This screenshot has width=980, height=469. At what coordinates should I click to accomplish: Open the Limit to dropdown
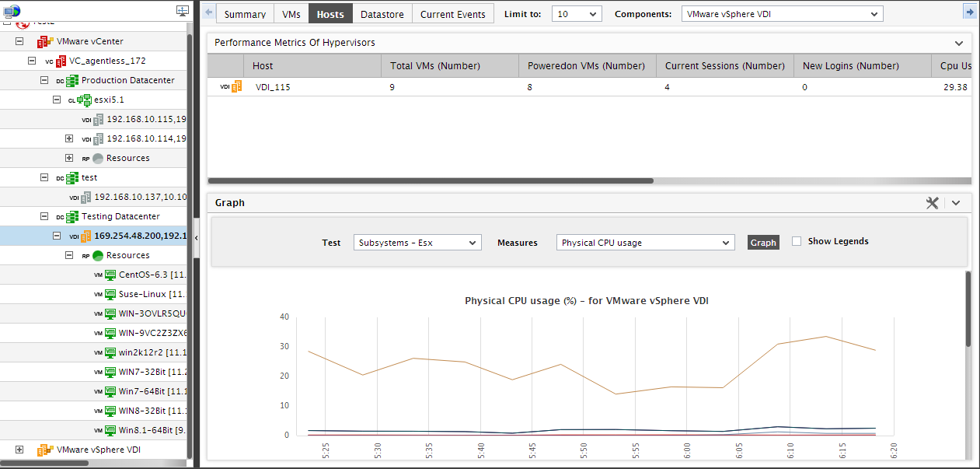click(577, 14)
